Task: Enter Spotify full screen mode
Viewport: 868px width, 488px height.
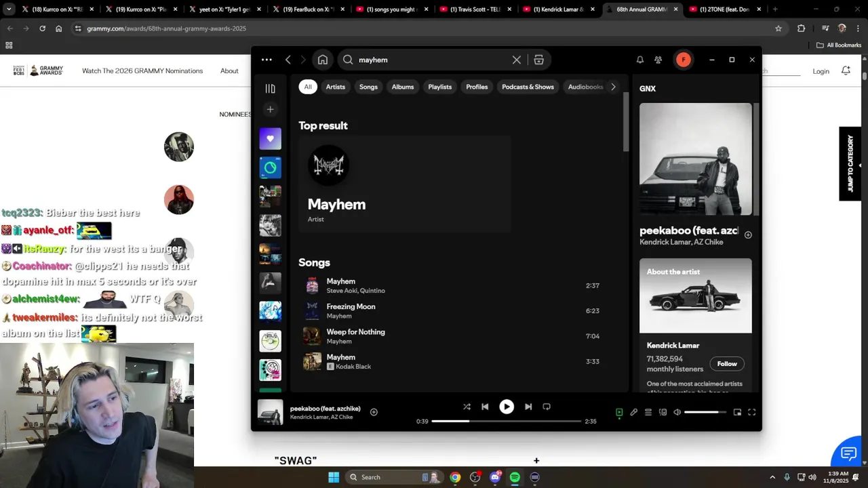Action: [x=751, y=412]
